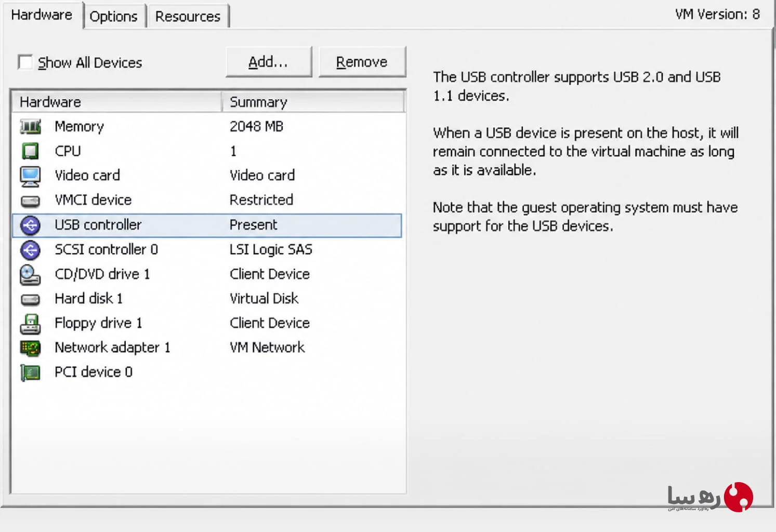The width and height of the screenshot is (776, 532).
Task: Click the CPU processor icon
Action: point(30,151)
